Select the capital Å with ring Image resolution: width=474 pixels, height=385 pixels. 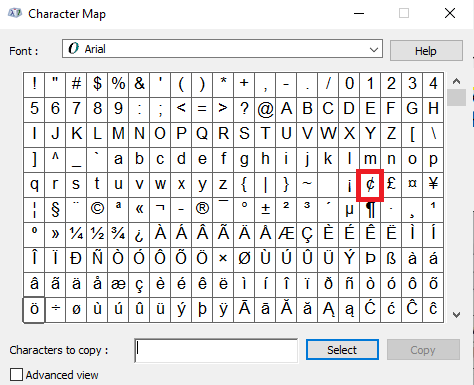(265, 235)
